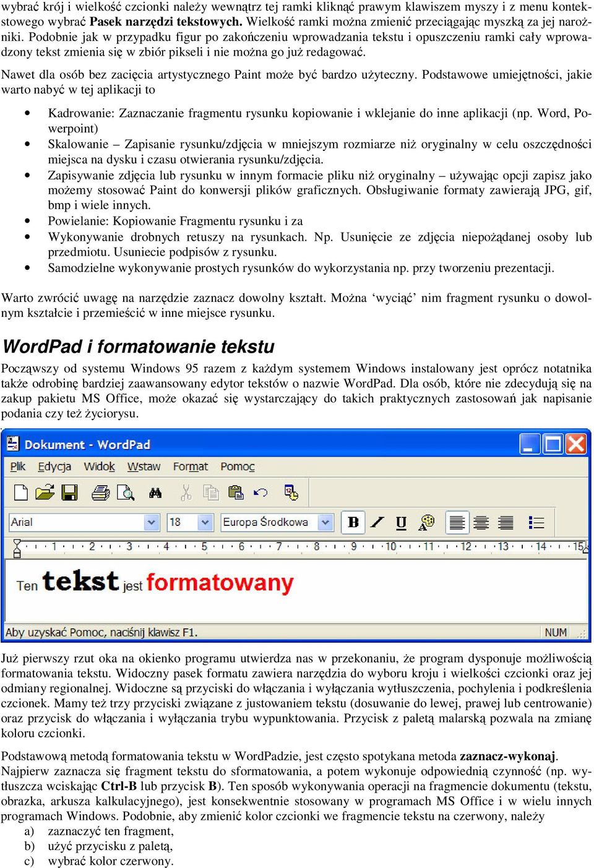Screen dimensions: 594x868
Task: Undo the last action in WordPad
Action: point(260,492)
